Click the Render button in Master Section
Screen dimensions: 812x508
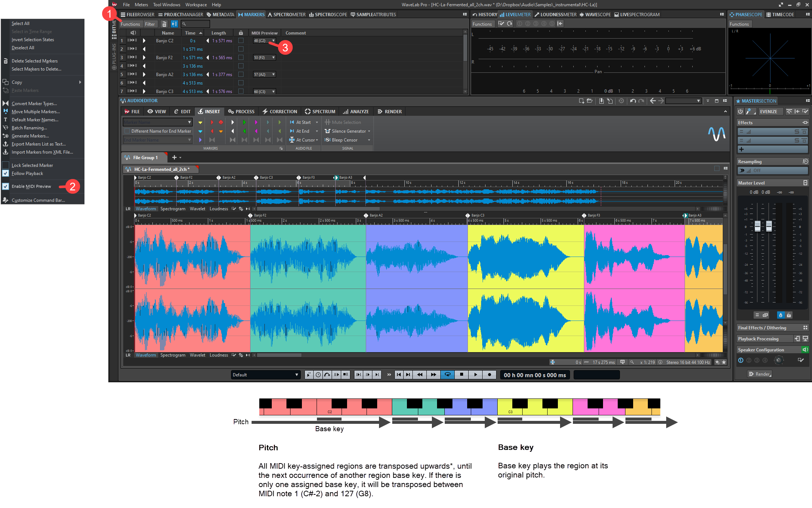point(759,374)
